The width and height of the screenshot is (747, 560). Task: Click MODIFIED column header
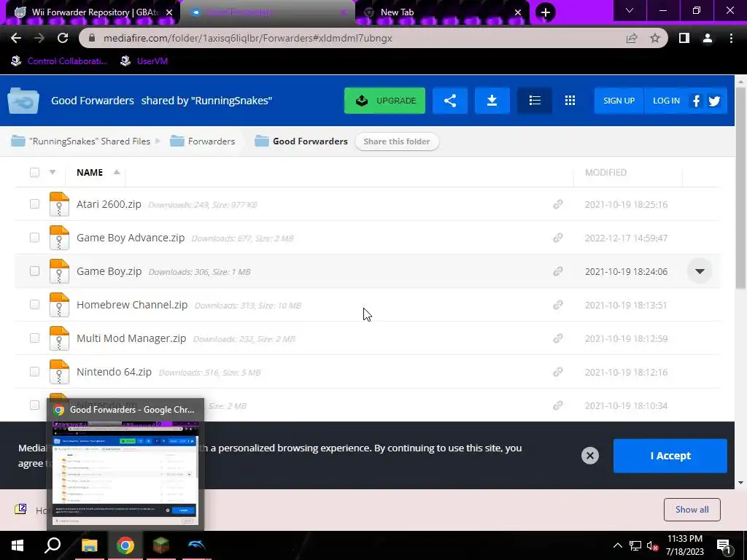click(x=605, y=172)
